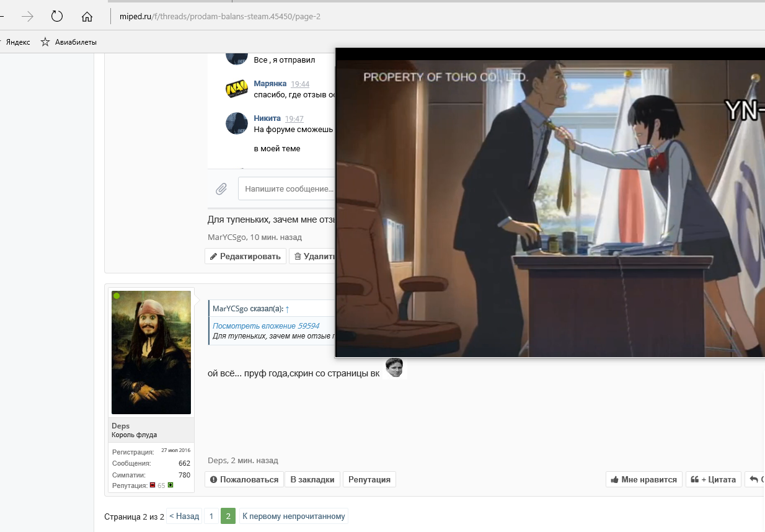Click current page 2 in pagination
This screenshot has height=532, width=765.
coord(228,516)
